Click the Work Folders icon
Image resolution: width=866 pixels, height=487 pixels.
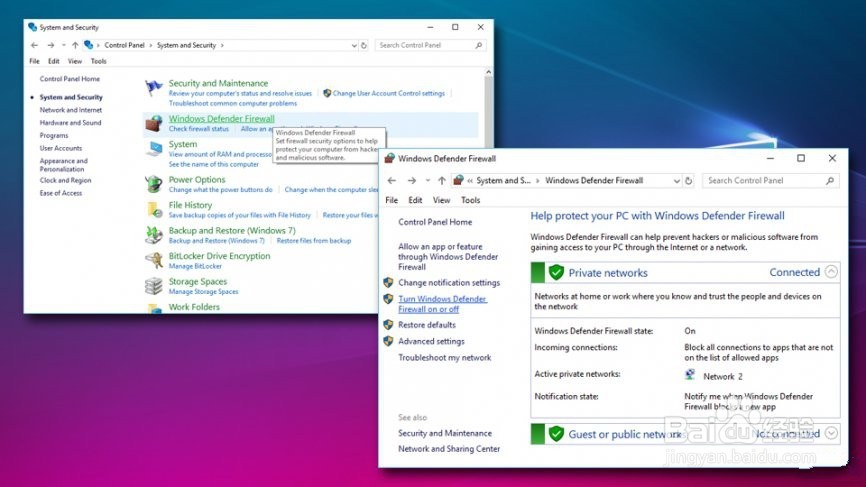tap(155, 308)
